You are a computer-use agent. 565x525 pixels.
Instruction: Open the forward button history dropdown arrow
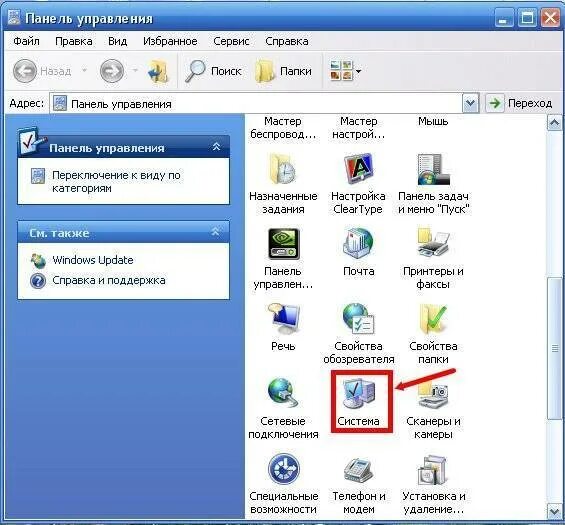pos(135,71)
